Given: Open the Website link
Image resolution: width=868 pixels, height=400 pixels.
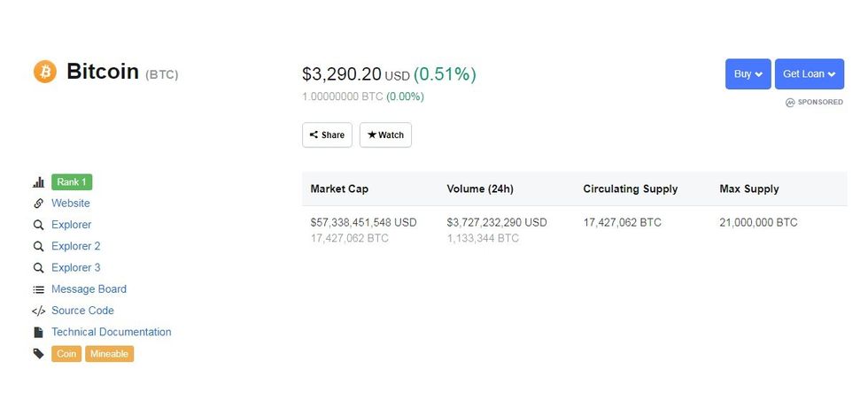Looking at the screenshot, I should click(71, 204).
